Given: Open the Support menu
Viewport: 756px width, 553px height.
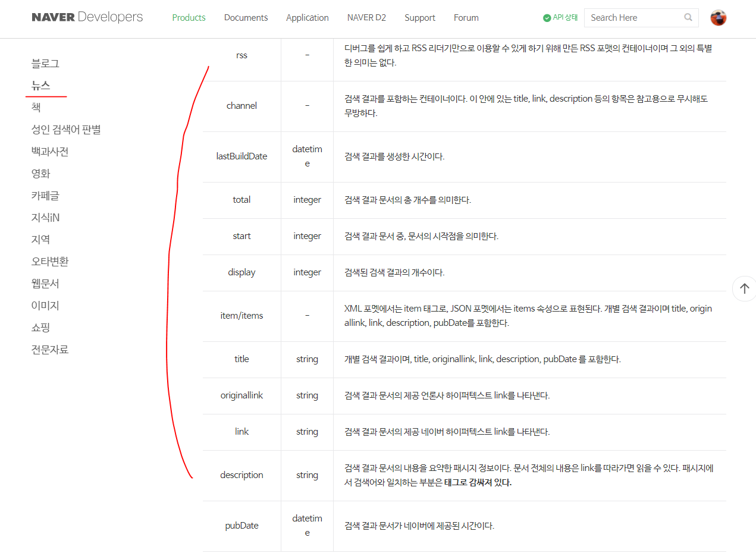Looking at the screenshot, I should coord(420,17).
